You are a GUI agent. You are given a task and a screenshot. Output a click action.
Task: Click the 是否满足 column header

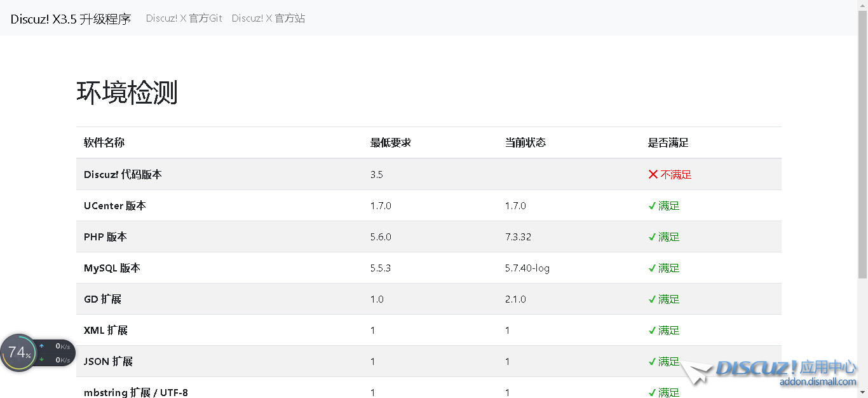pyautogui.click(x=668, y=143)
